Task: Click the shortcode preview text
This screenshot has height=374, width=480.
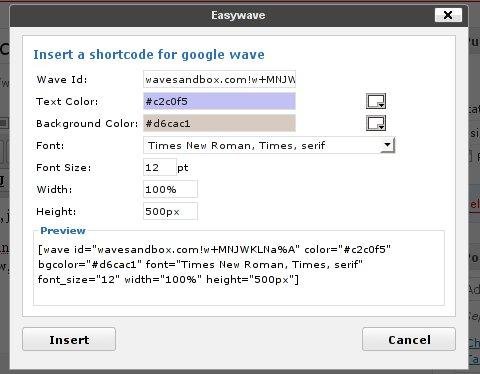Action: (214, 265)
